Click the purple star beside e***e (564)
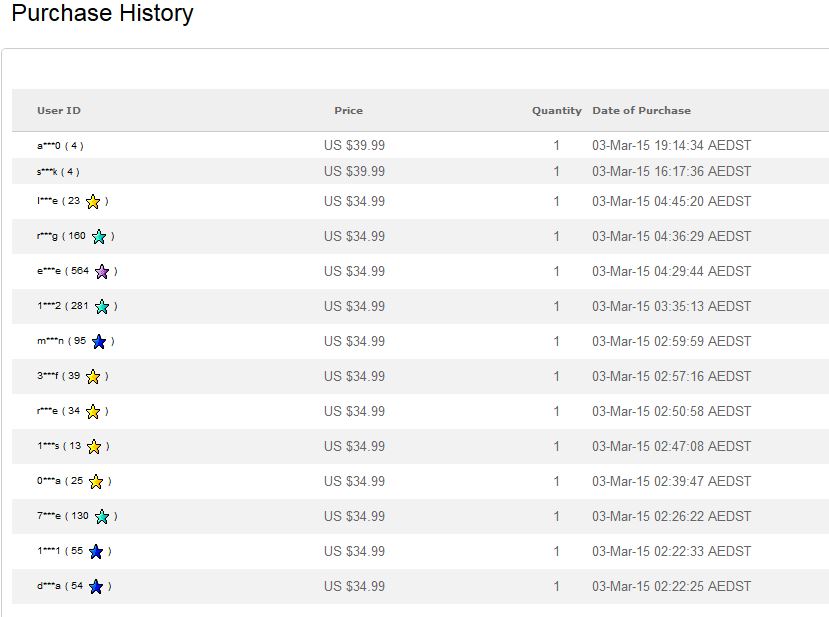Image resolution: width=829 pixels, height=617 pixels. point(102,271)
